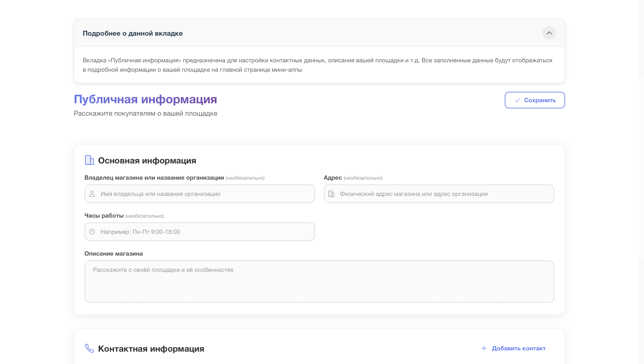This screenshot has height=364, width=644.
Task: Click the checkmark icon in the Сохранить button
Action: coord(517,100)
